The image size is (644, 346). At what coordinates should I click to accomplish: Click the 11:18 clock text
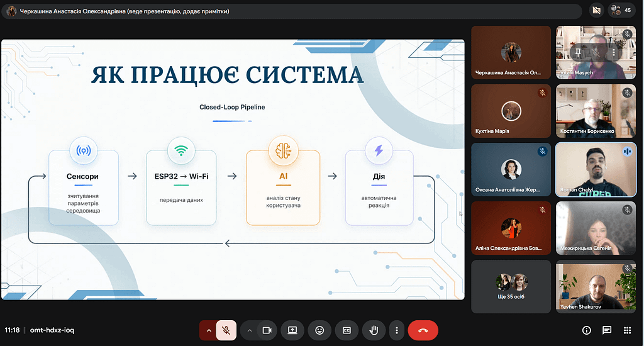coord(13,330)
